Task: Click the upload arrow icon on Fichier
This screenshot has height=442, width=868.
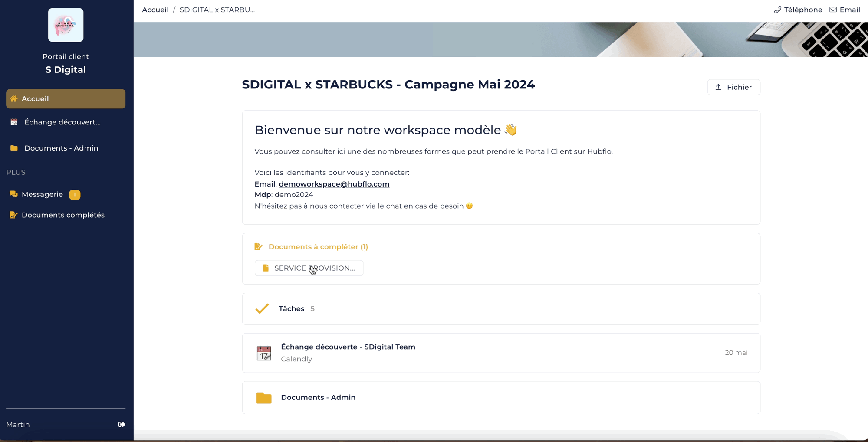Action: click(x=718, y=87)
